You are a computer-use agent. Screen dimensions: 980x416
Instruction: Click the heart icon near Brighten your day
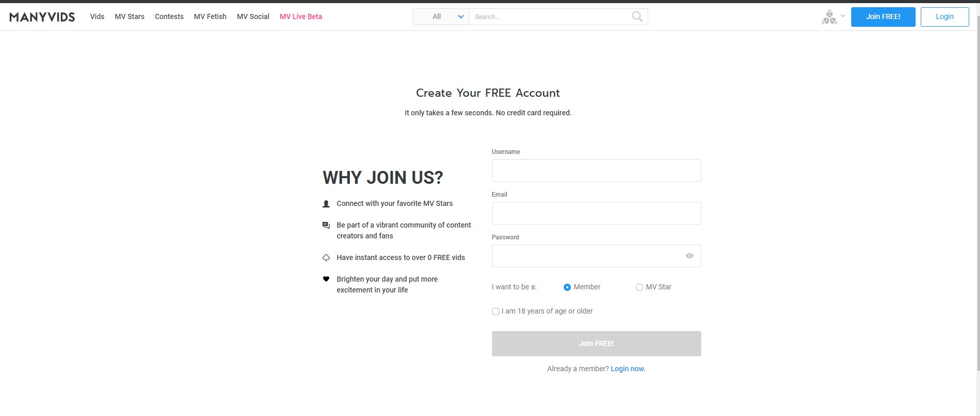click(x=326, y=279)
